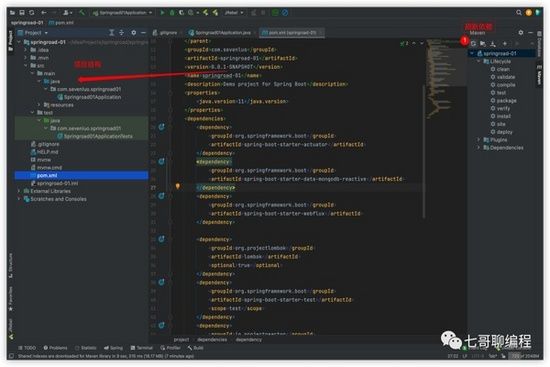This screenshot has width=550, height=367.
Task: Select Springroad01Application in project tree
Action: tap(89, 97)
